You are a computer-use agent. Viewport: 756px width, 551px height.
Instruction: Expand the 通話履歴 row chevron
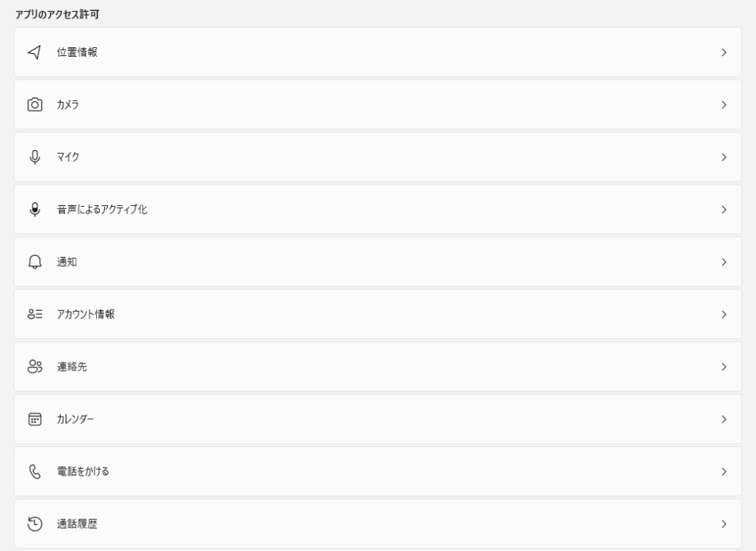(x=724, y=524)
